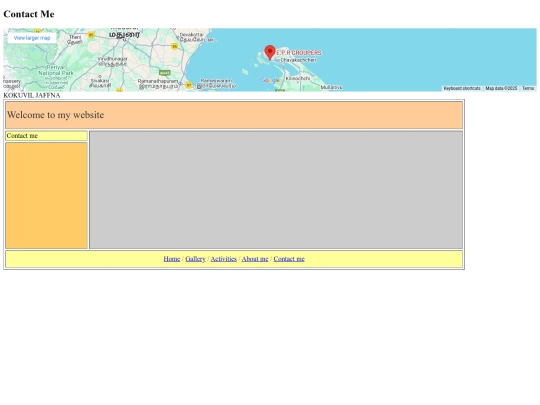Click the KOKUVIL JAFFNA address text
The width and height of the screenshot is (540, 405).
[x=32, y=95]
